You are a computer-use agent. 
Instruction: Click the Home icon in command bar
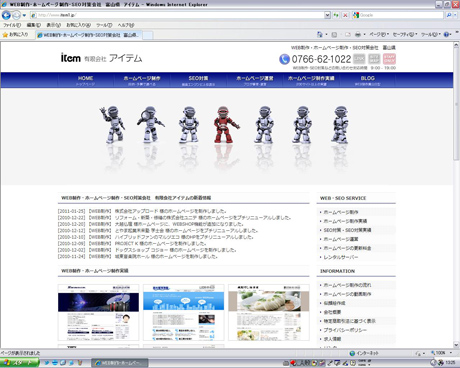[x=320, y=34]
